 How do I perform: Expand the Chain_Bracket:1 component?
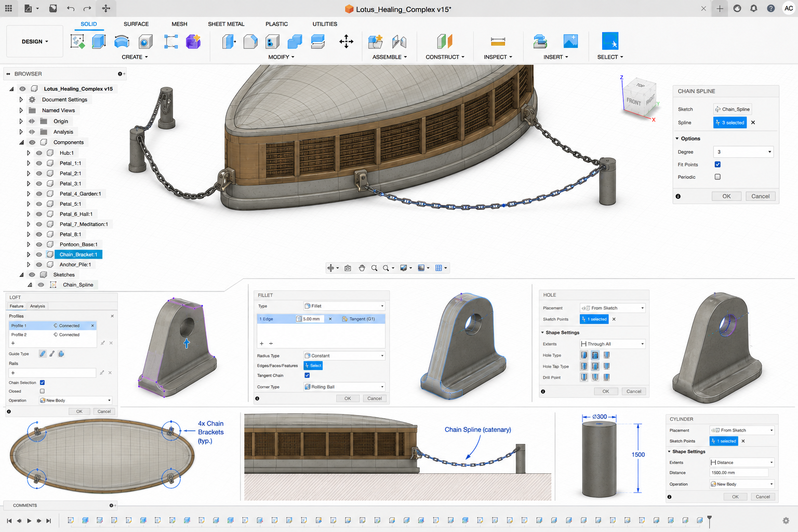point(29,255)
